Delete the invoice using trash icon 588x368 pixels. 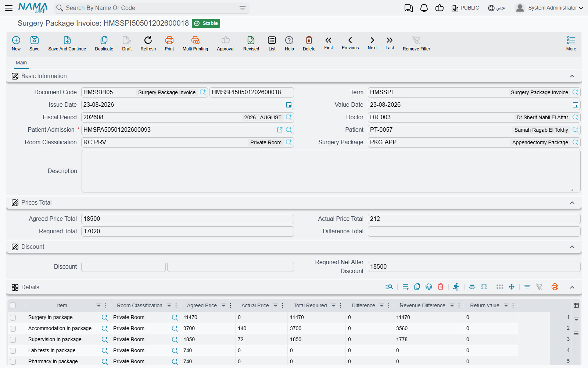pos(309,40)
